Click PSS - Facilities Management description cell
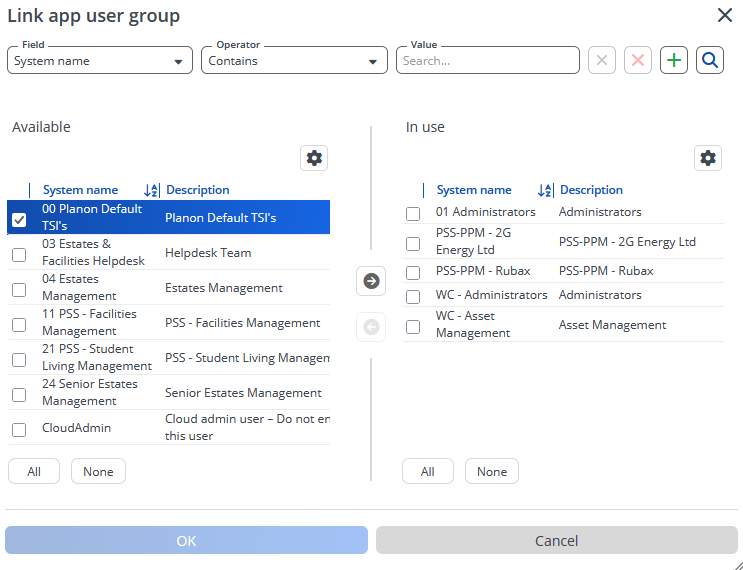The height and width of the screenshot is (570, 743). point(243,323)
